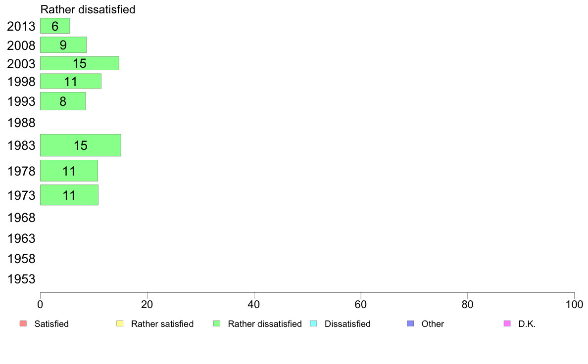Select the 1993 bar showing 8
The width and height of the screenshot is (588, 364).
coord(63,101)
